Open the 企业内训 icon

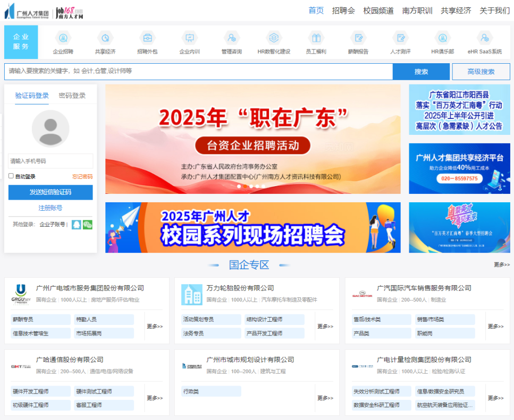click(189, 38)
